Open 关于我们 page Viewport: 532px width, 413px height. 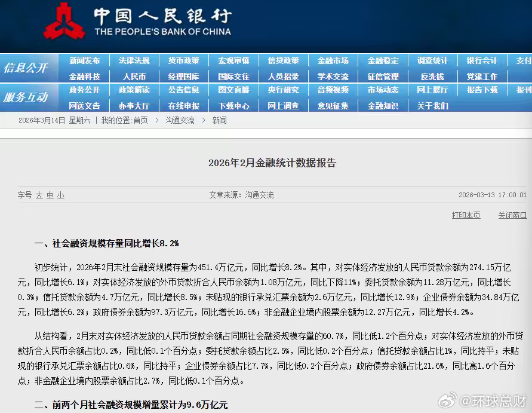[x=432, y=106]
